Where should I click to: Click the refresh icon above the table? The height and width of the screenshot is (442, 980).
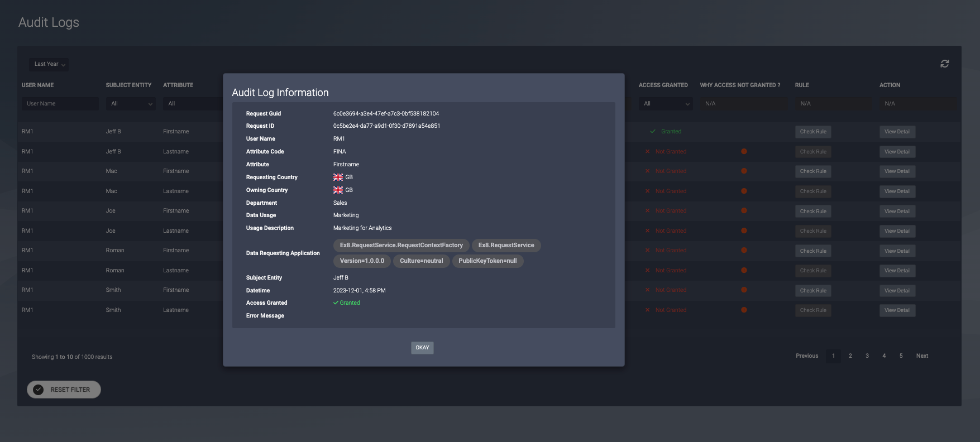944,64
